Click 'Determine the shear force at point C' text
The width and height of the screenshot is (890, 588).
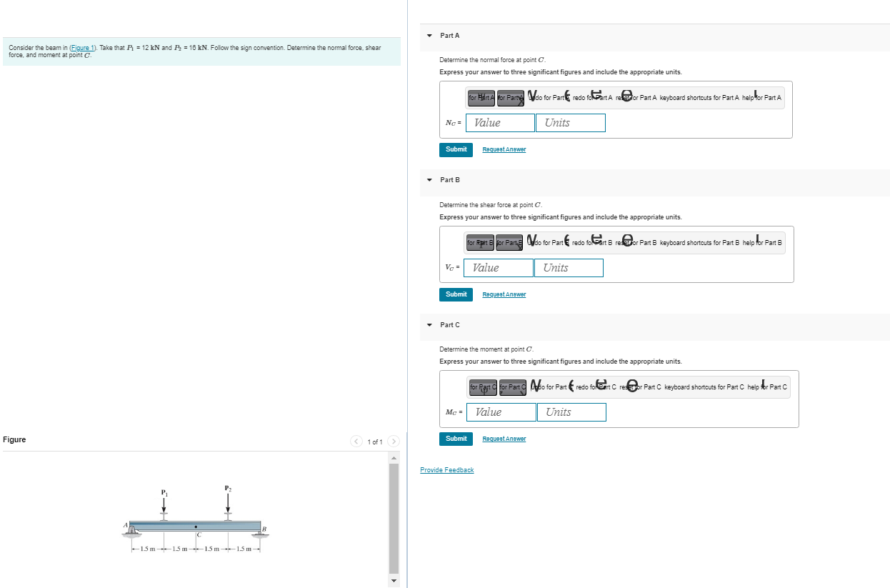491,205
